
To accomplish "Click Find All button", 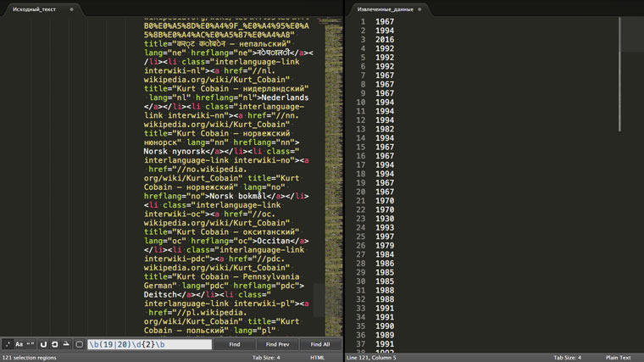I will click(x=320, y=345).
